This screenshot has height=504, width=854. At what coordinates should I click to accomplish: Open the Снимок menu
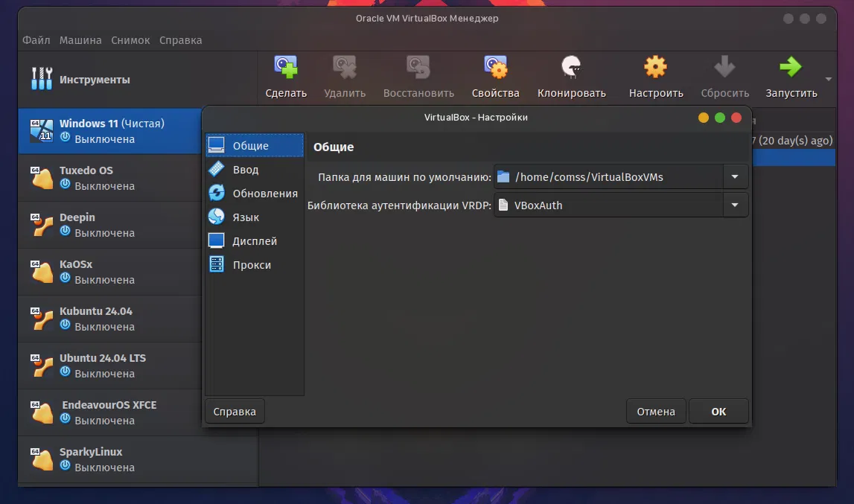tap(130, 40)
